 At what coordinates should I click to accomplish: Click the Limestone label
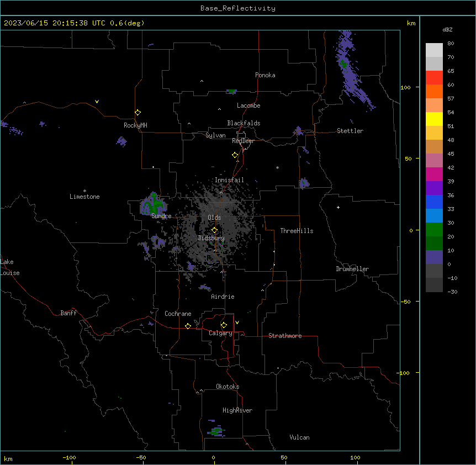84,197
